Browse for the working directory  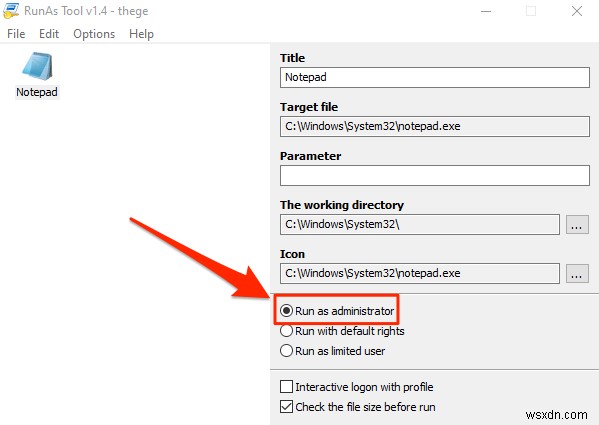pyautogui.click(x=577, y=225)
